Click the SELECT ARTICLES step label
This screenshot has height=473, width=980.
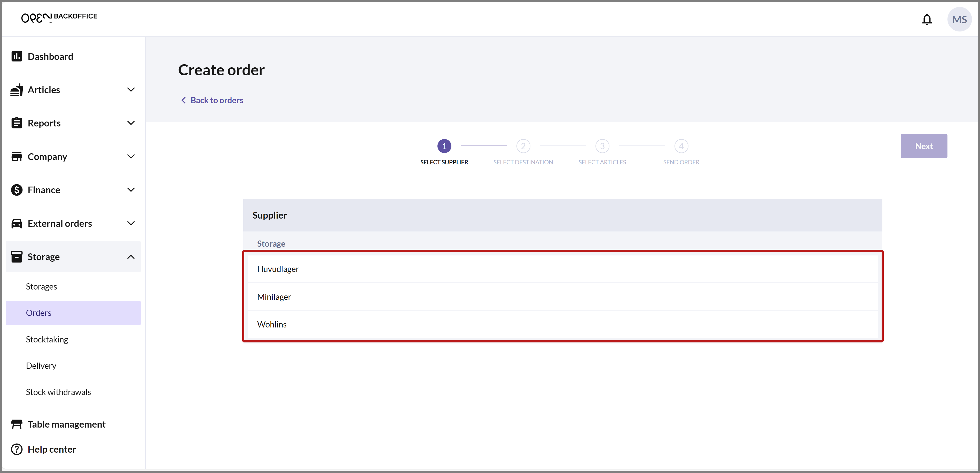602,162
